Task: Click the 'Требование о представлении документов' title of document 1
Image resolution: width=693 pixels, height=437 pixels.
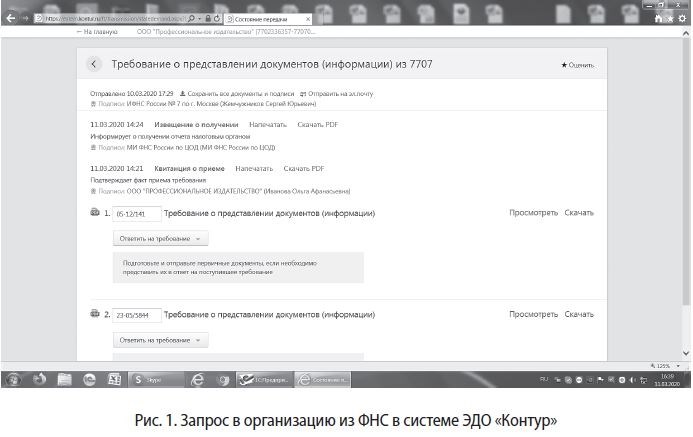Action: (x=269, y=213)
